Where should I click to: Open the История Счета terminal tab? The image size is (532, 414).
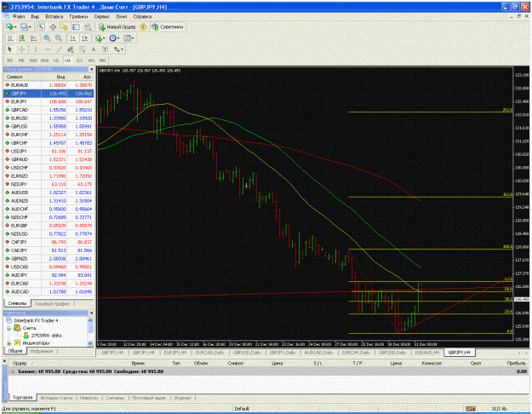(x=56, y=397)
